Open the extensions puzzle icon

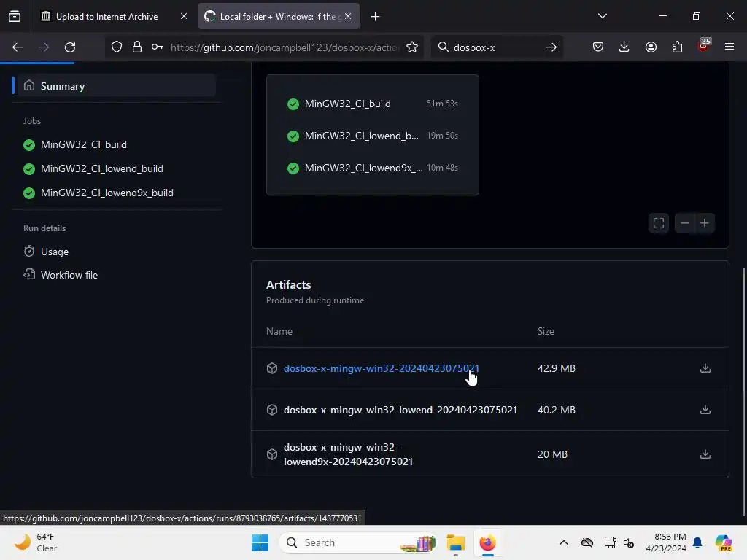coord(677,47)
